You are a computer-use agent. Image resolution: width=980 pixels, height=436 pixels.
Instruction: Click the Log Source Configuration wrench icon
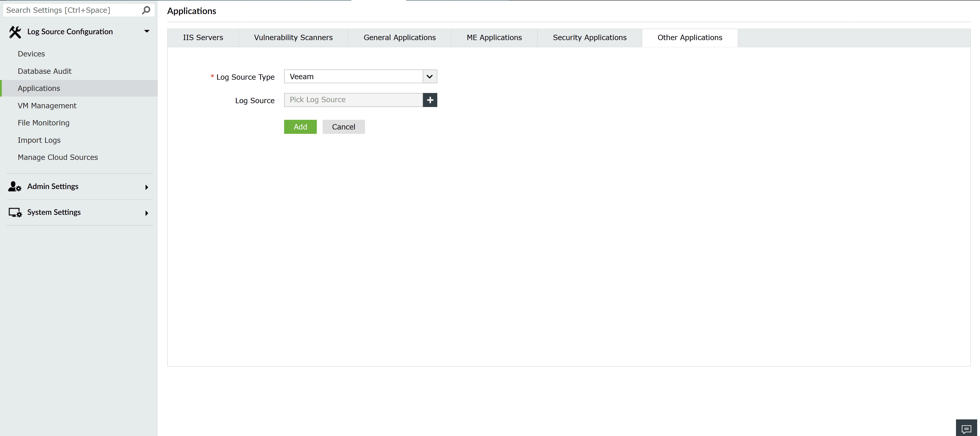(15, 32)
